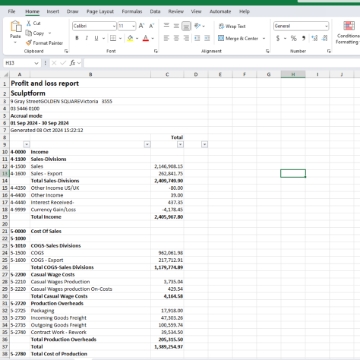Open the Merge & Center dropdown arrow
The width and height of the screenshot is (360, 360).
[x=264, y=38]
